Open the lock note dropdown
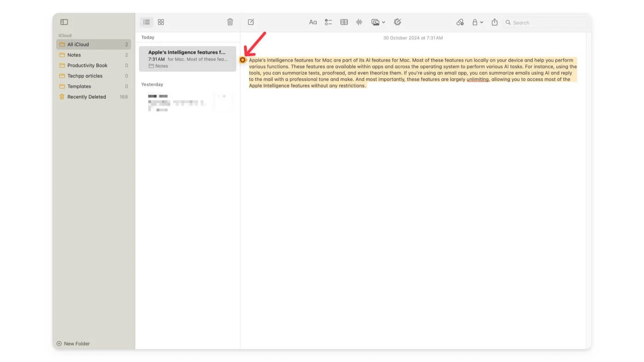This screenshot has height=362, width=644. point(477,22)
